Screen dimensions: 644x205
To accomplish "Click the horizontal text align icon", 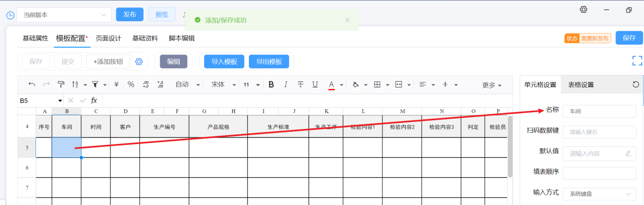I will 423,84.
